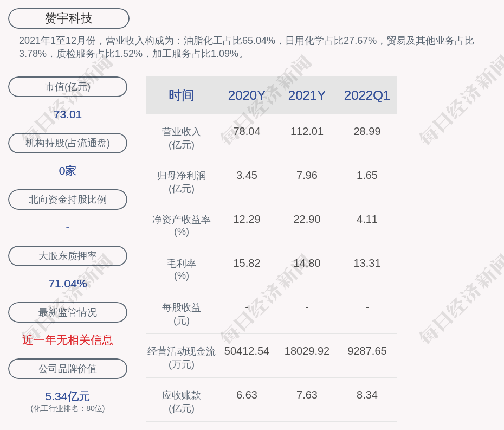Image resolution: width=504 pixels, height=430 pixels.
Task: Click the red 近一年无相关信息 text
Action: (68, 340)
